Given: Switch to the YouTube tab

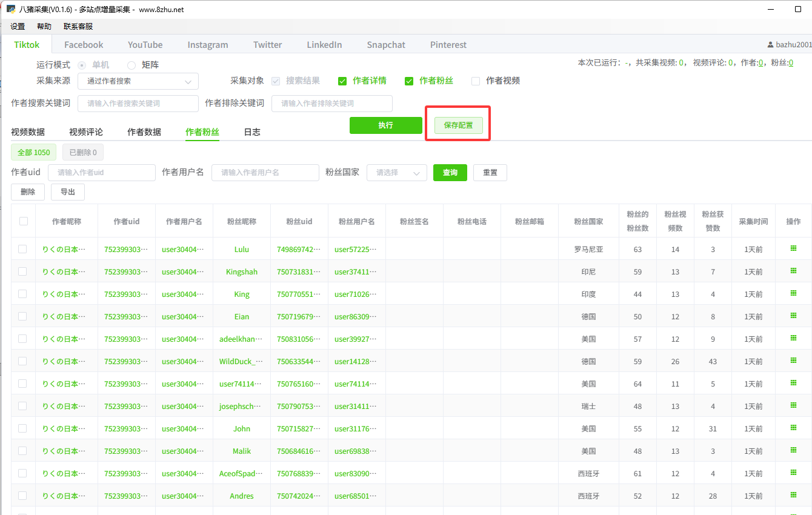Looking at the screenshot, I should pos(145,45).
